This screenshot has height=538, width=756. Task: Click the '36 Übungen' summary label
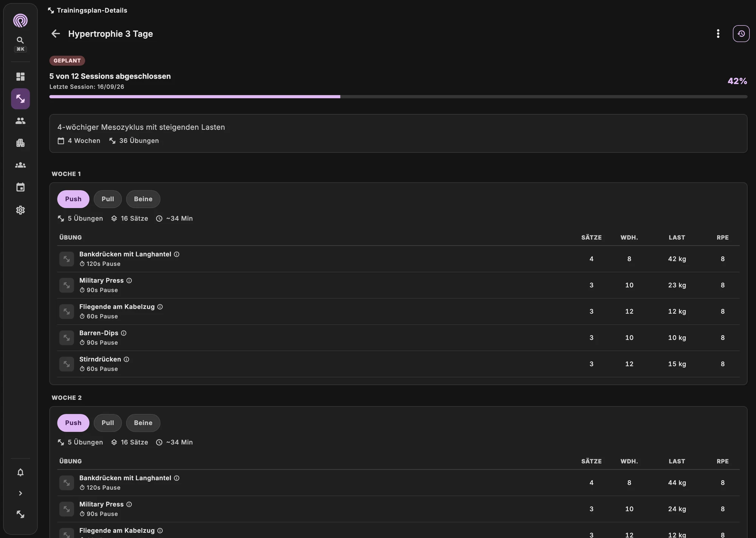click(x=139, y=141)
